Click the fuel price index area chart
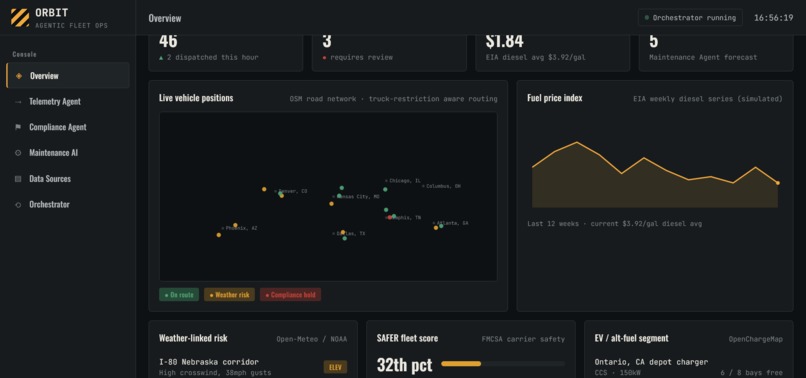 [x=655, y=175]
